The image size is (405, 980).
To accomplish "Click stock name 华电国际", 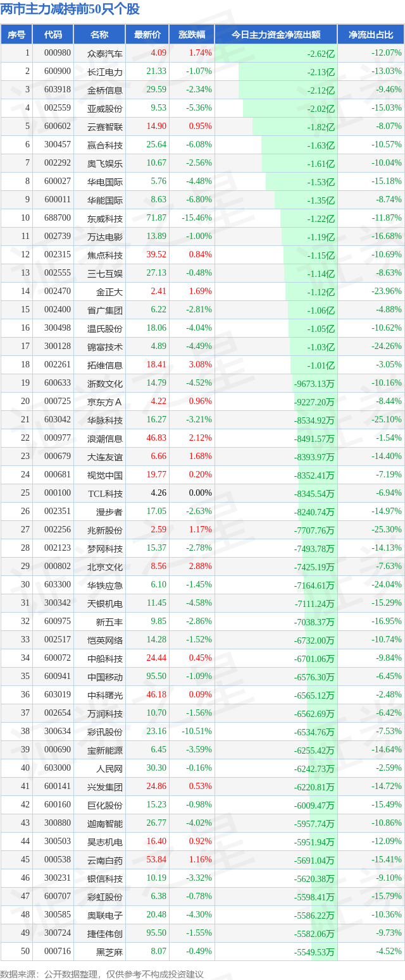I will point(104,181).
